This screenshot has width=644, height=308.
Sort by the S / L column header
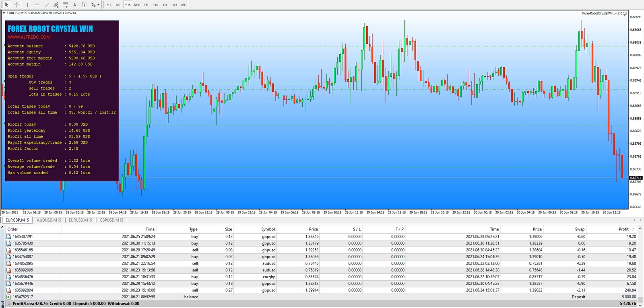[x=357, y=229]
